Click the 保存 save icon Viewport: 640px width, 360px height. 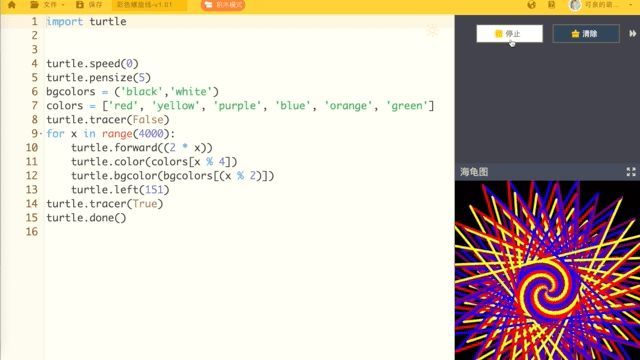pos(89,5)
